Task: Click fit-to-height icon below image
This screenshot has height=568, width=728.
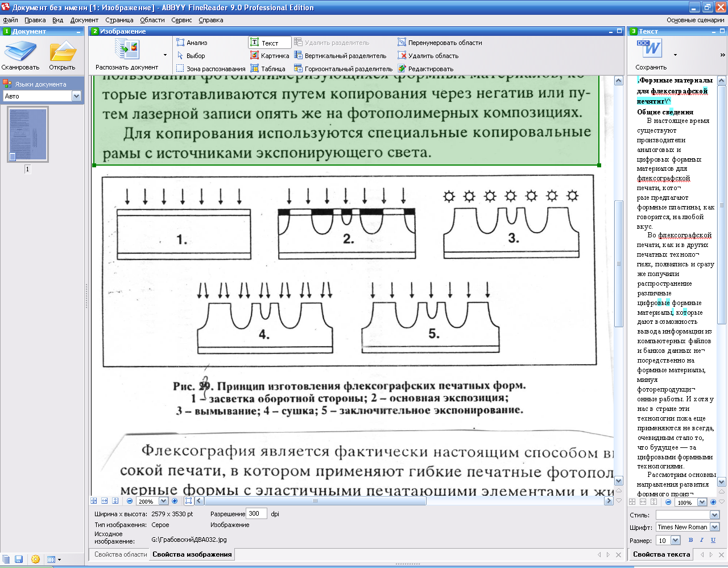Action: point(115,501)
